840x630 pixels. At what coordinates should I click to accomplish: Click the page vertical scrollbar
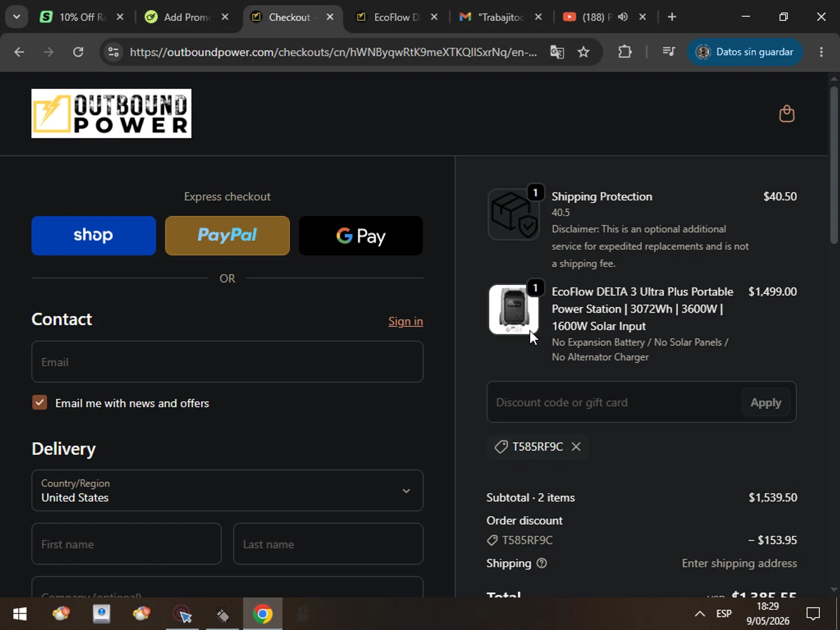(834, 165)
